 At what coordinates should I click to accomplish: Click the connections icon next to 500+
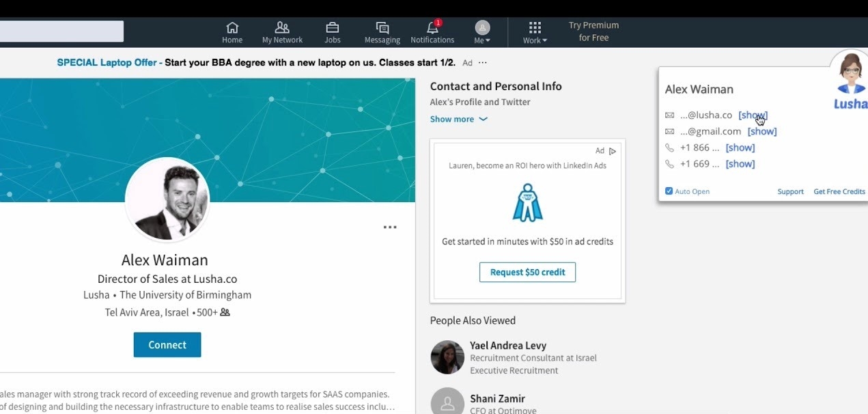click(225, 312)
